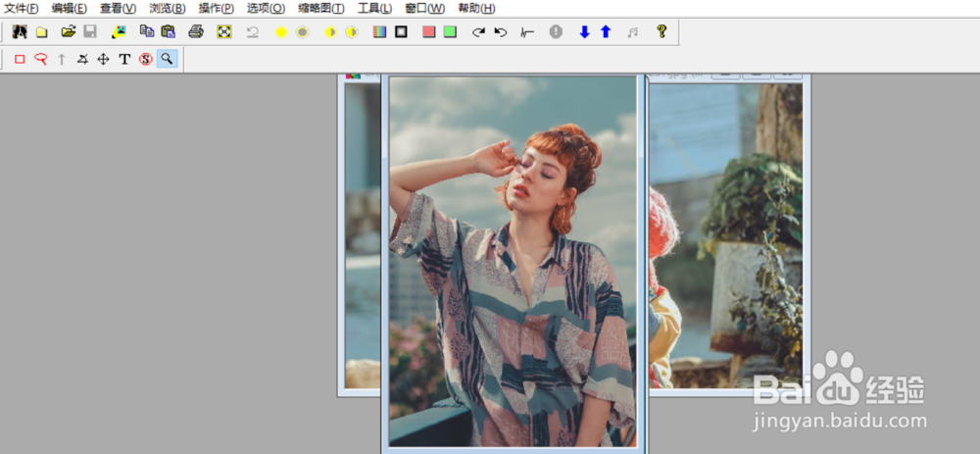The height and width of the screenshot is (454, 980).
Task: Click the paste clipboard icon
Action: [168, 32]
